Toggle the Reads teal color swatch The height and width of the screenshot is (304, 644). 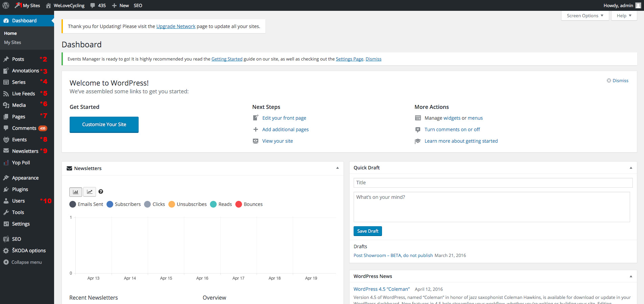click(x=213, y=204)
